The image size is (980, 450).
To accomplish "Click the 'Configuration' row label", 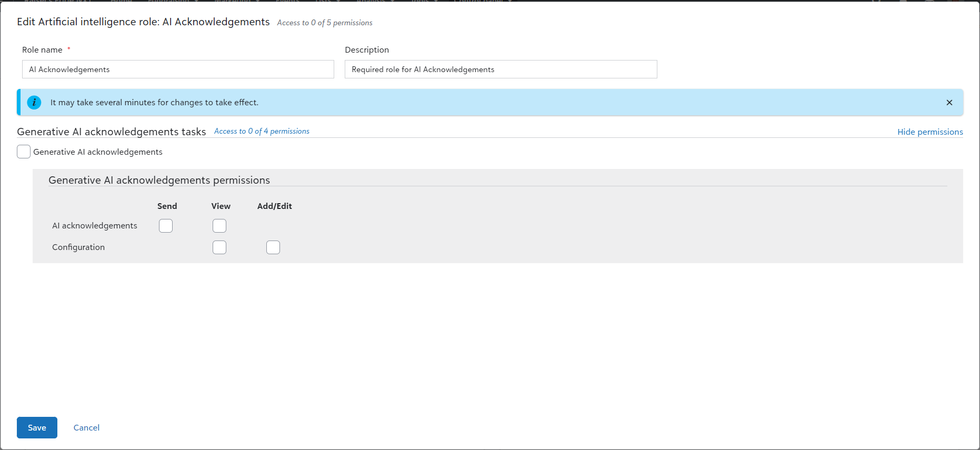I will point(78,247).
